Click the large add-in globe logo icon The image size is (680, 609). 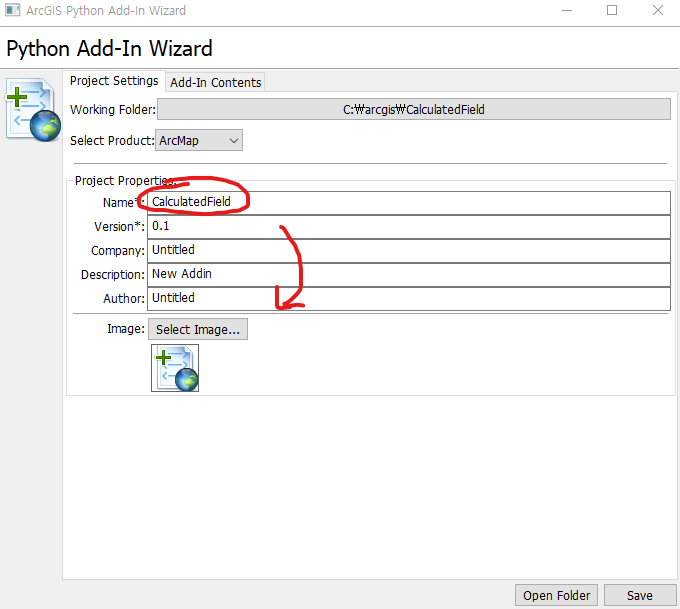pos(33,110)
